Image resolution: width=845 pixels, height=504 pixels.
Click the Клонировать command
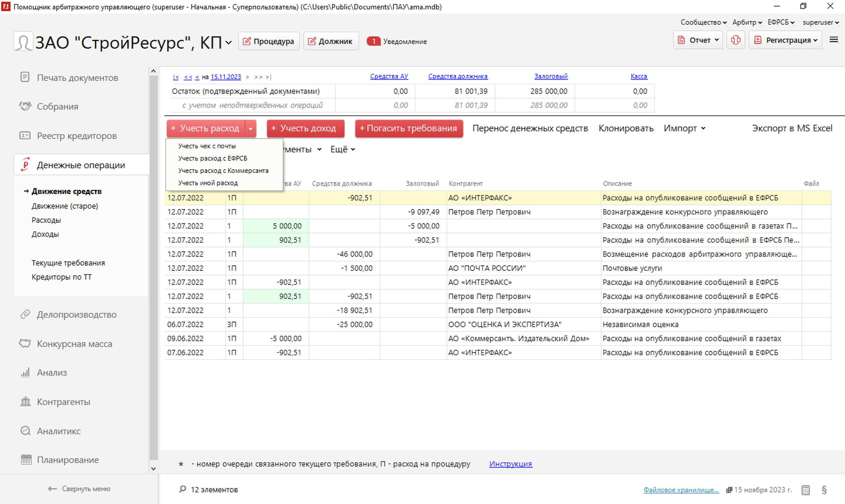[626, 129]
